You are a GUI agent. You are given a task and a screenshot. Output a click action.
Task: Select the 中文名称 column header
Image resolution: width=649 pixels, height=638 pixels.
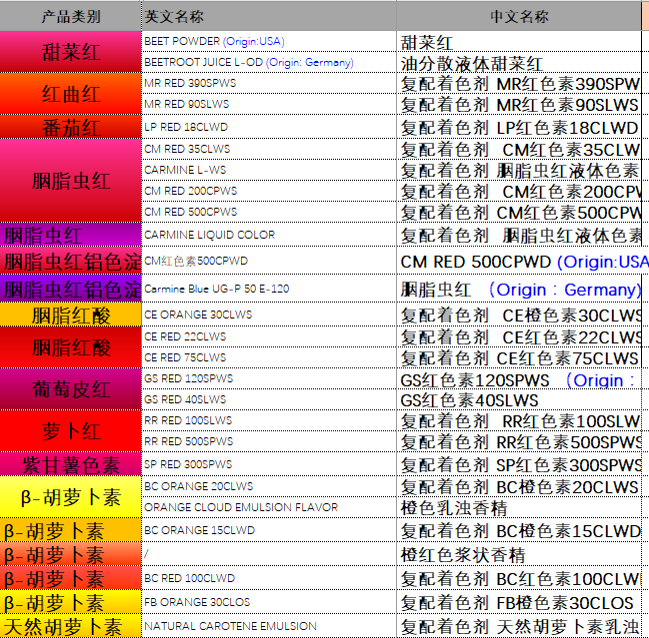[x=519, y=16]
